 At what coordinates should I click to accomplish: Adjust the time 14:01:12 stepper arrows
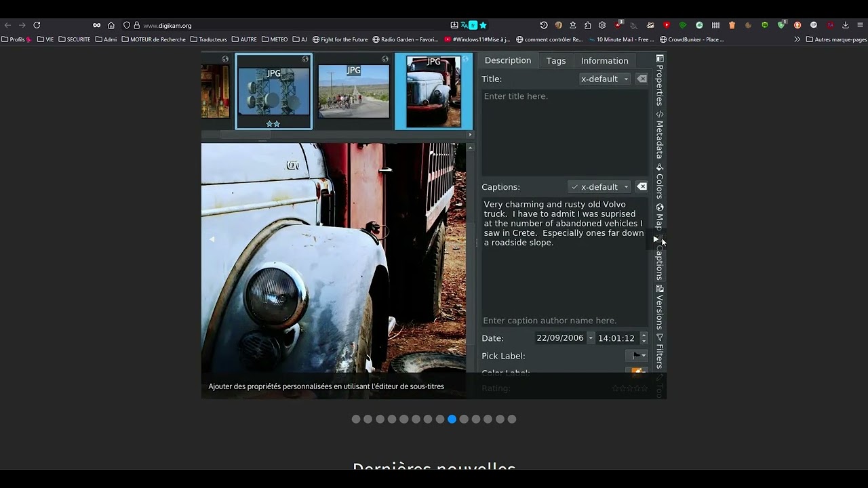pyautogui.click(x=644, y=338)
